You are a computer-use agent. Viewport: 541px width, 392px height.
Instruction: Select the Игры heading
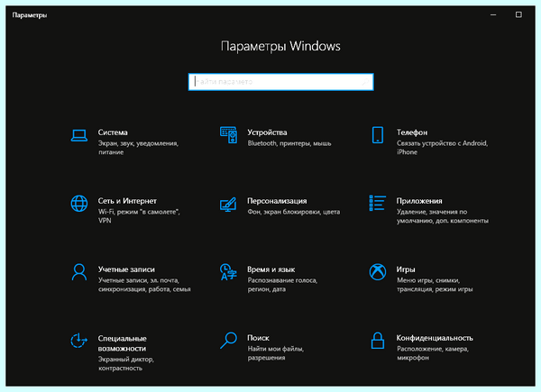[x=406, y=269]
